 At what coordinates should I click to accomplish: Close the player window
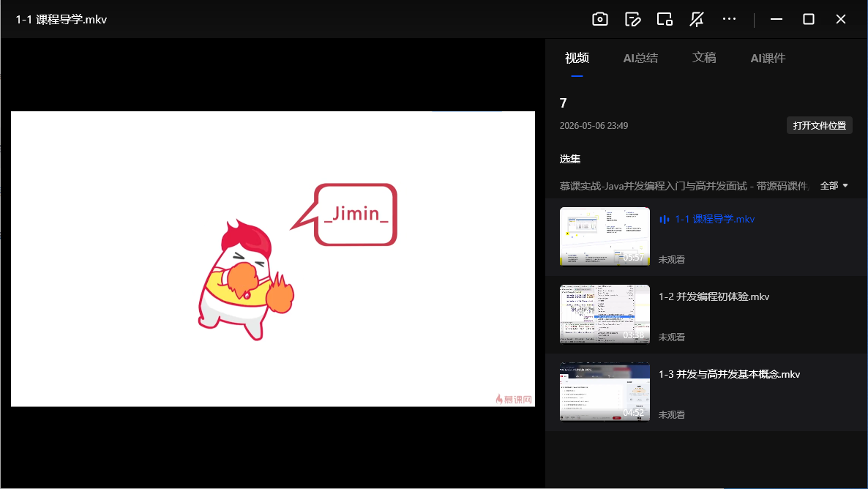point(841,19)
